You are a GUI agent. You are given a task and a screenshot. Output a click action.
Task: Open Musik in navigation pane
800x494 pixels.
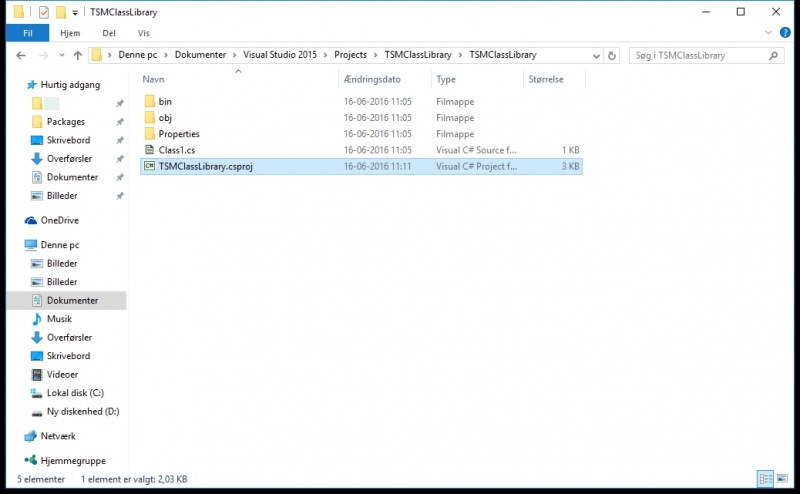[x=59, y=319]
